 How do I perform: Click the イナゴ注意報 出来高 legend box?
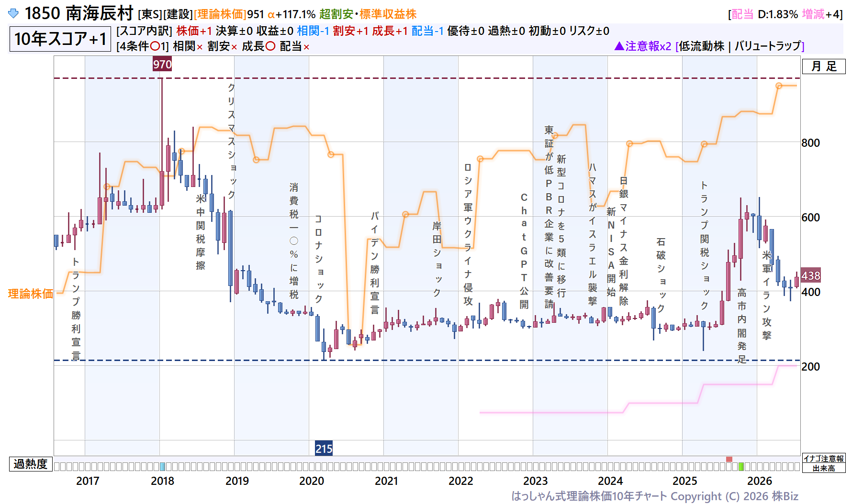(824, 463)
